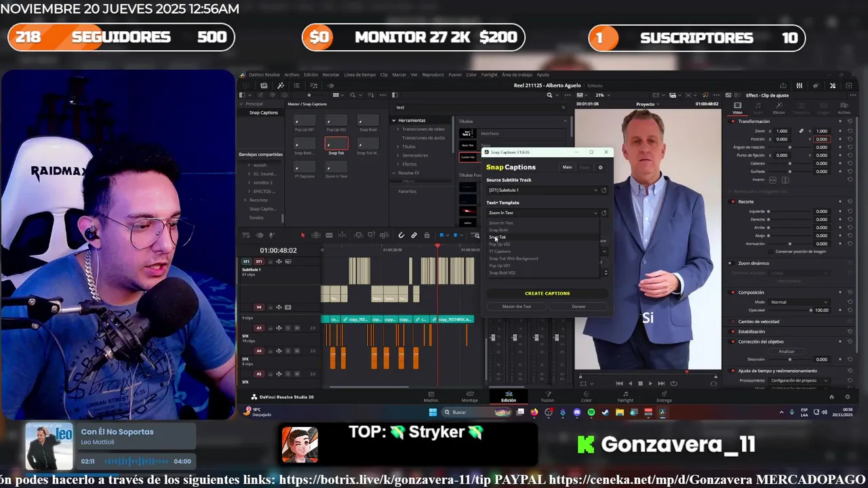
Task: Toggle the snapping magnet icon in timeline
Action: (x=401, y=235)
